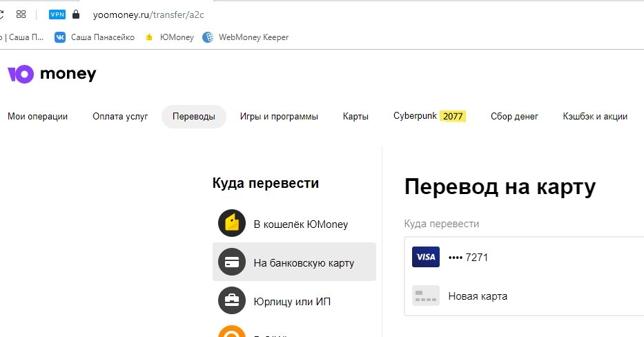Image resolution: width=644 pixels, height=337 pixels.
Task: Click the bank card transfer icon
Action: pos(232,262)
